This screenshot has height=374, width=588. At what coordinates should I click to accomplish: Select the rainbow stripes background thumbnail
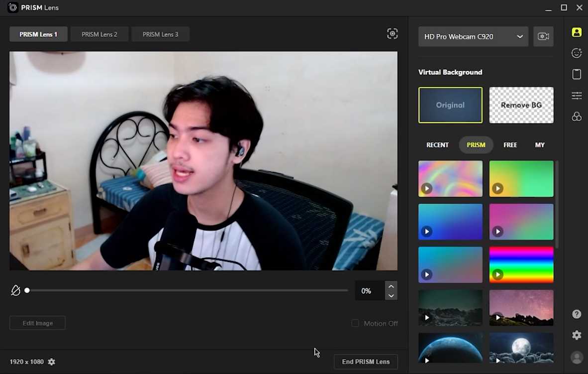[x=521, y=264]
